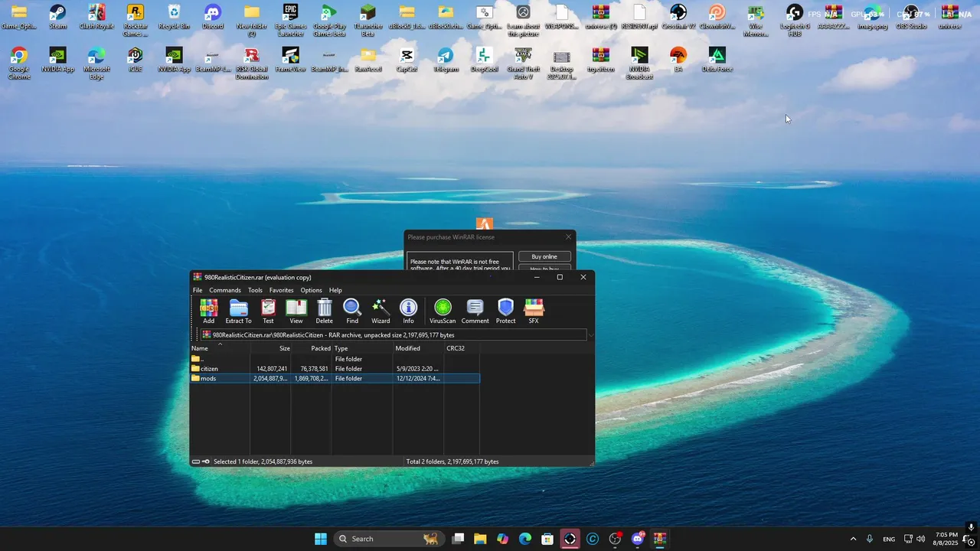Select the Telegram desktop icon

click(446, 60)
